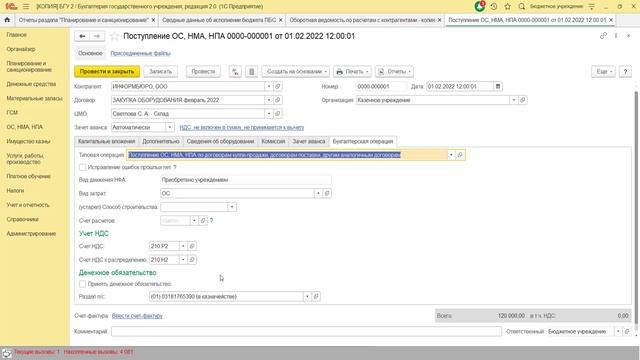Open Счет НДС к распределению 210.Н2 open icon
Screen dimensions: 640x360
[192, 260]
